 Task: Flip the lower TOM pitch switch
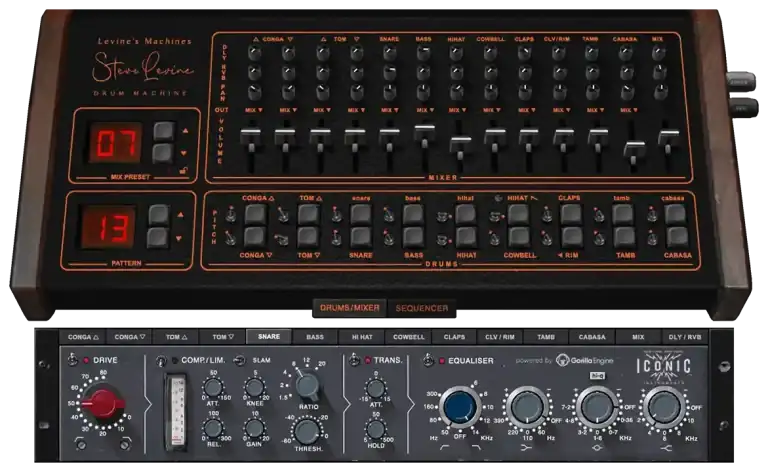click(281, 238)
